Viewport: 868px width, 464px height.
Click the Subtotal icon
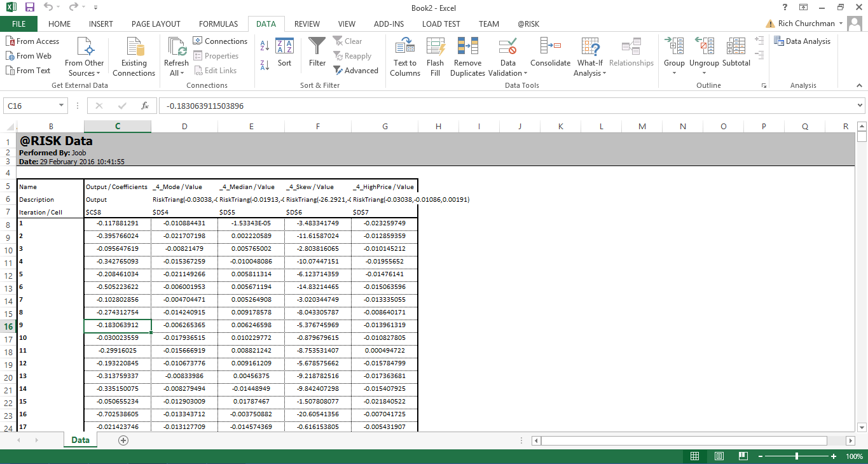(x=736, y=52)
